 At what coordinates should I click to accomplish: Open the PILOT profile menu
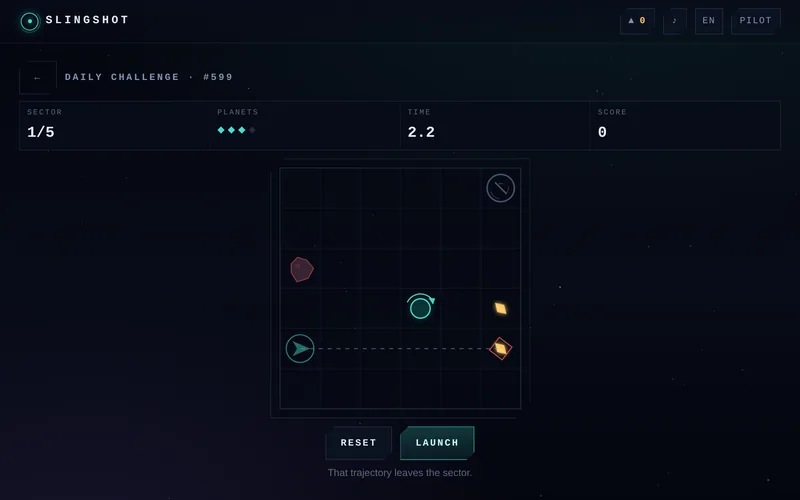pyautogui.click(x=756, y=21)
